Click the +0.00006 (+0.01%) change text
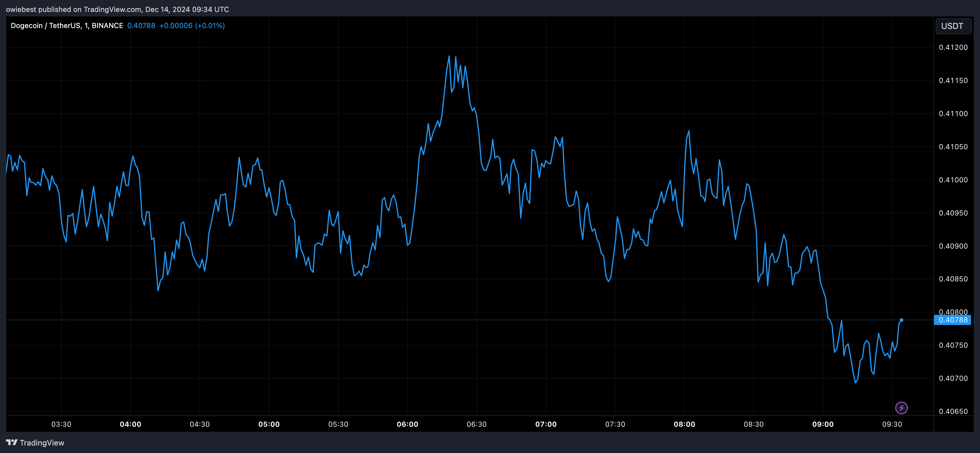Viewport: 980px width, 453px height. tap(192, 25)
